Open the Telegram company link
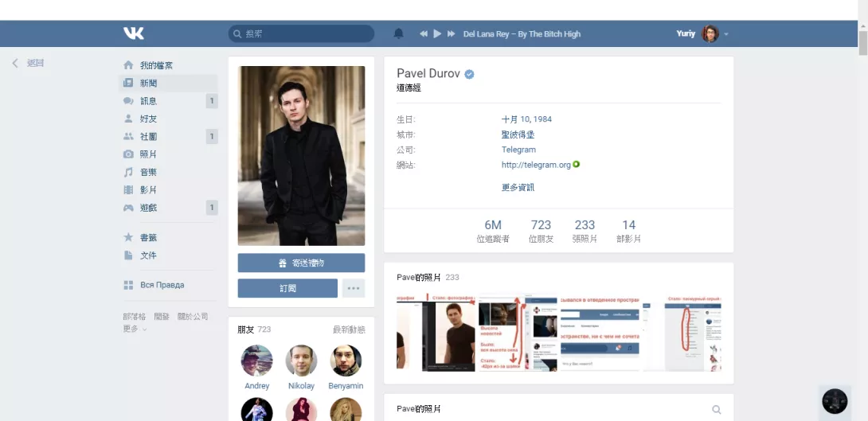The height and width of the screenshot is (421, 868). (518, 150)
